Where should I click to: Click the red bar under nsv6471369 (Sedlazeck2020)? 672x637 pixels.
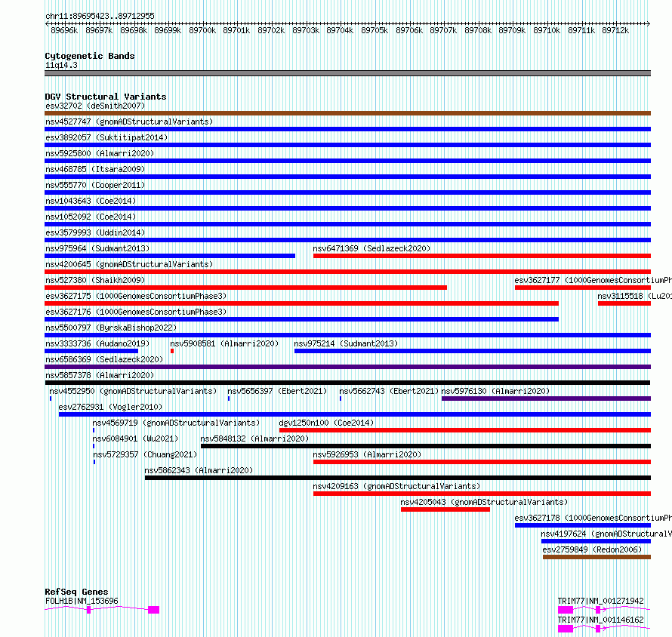pos(482,256)
